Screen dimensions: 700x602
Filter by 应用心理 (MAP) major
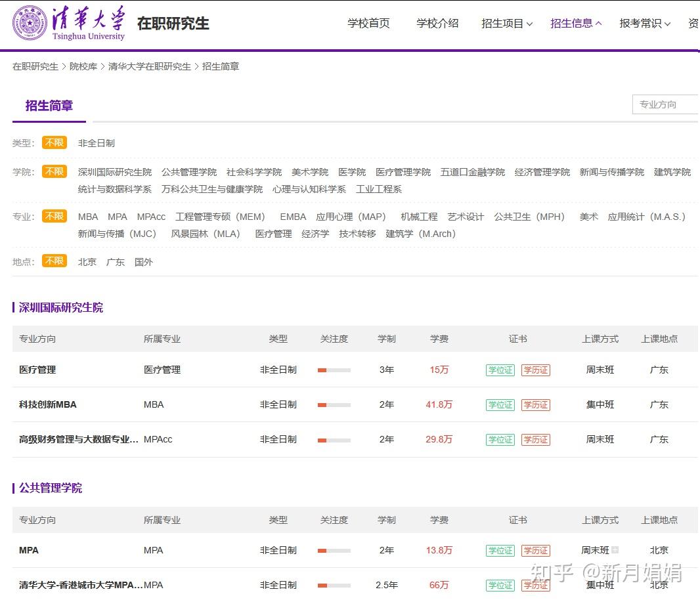pos(351,217)
